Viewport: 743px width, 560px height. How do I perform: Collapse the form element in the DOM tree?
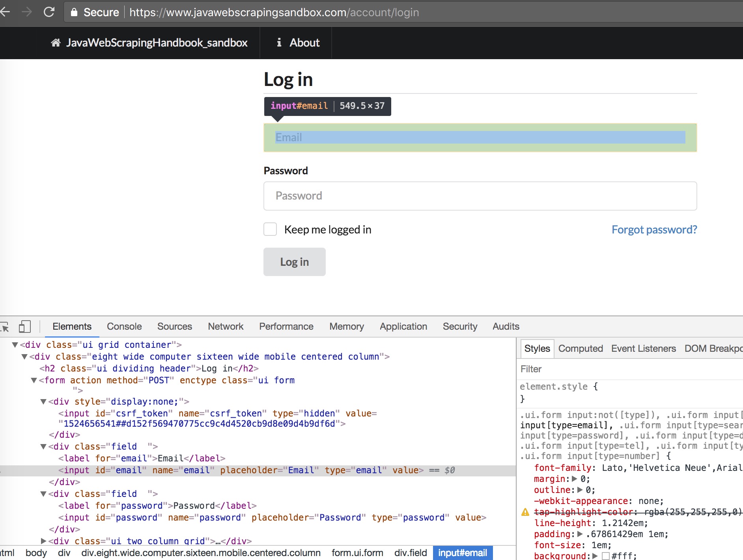(34, 380)
